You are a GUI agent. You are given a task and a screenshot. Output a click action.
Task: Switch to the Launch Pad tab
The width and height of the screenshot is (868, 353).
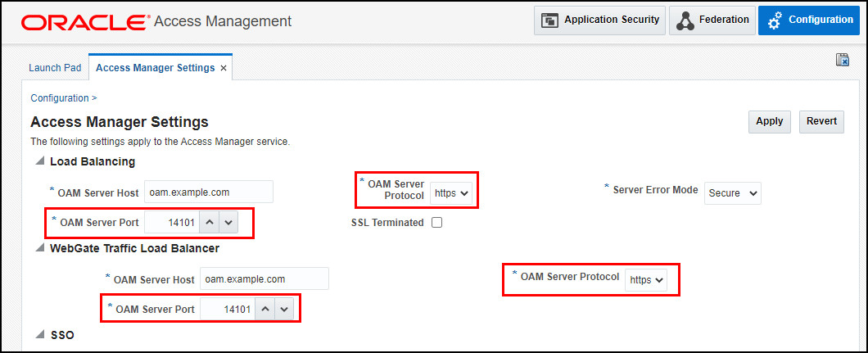55,67
